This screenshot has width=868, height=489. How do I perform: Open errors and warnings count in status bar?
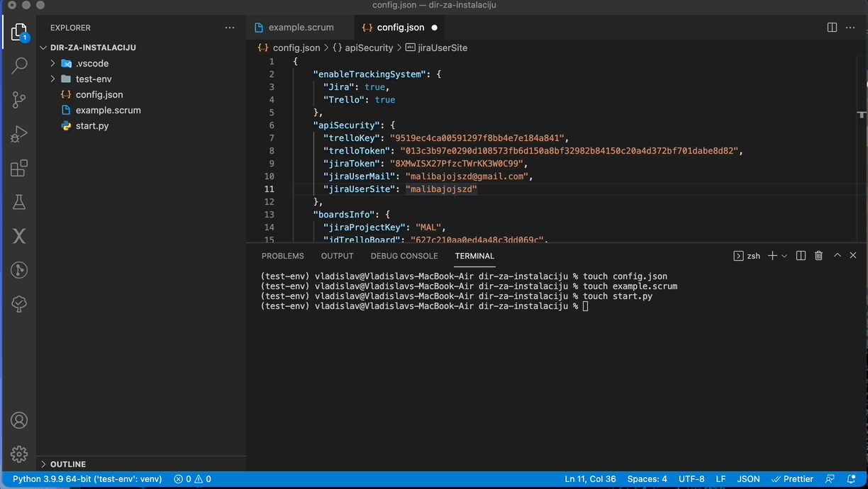(x=193, y=479)
